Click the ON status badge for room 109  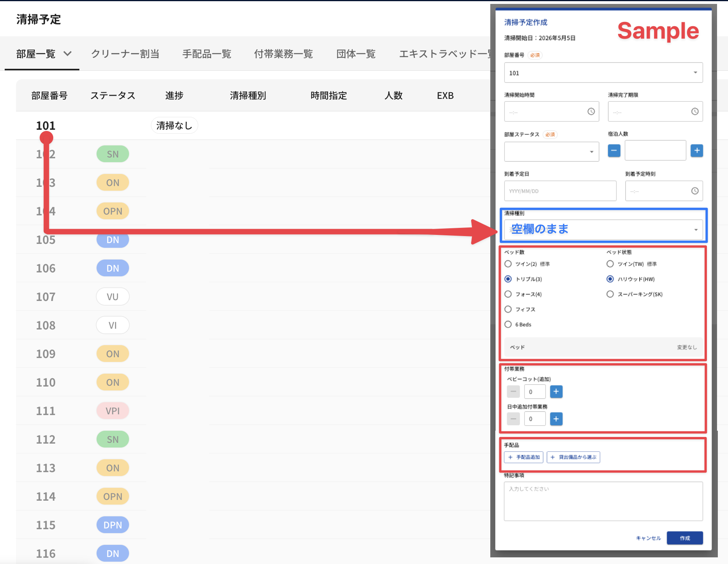coord(113,354)
